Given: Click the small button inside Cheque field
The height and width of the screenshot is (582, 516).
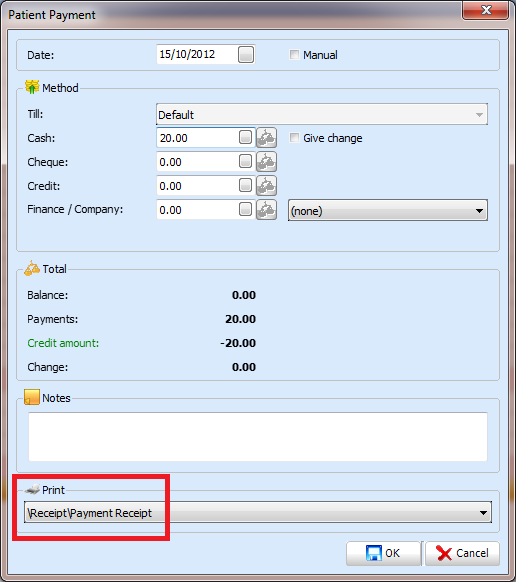Looking at the screenshot, I should [x=245, y=161].
